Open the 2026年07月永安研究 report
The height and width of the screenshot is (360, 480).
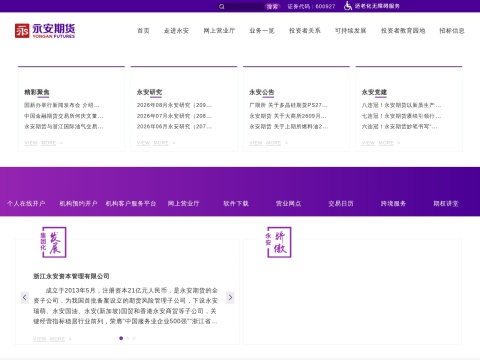pyautogui.click(x=174, y=116)
